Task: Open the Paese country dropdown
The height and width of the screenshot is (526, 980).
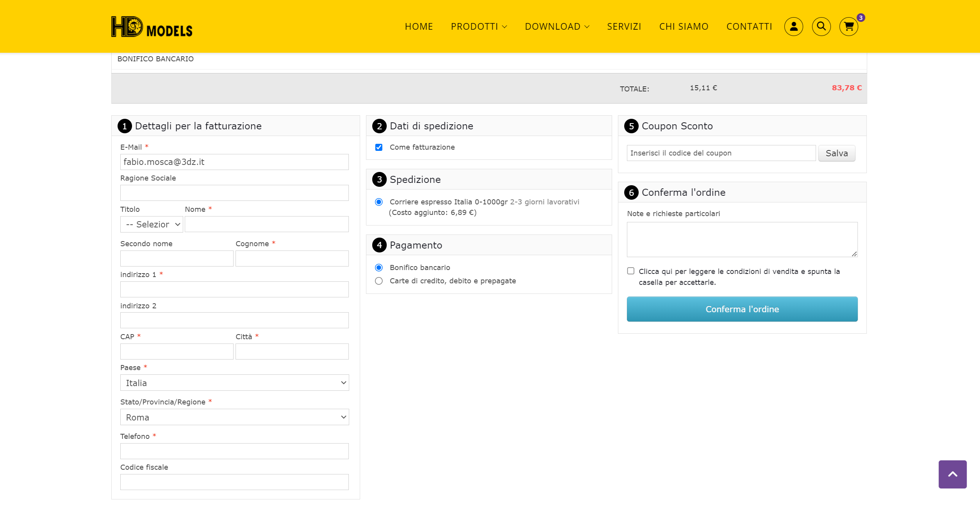Action: 234,383
